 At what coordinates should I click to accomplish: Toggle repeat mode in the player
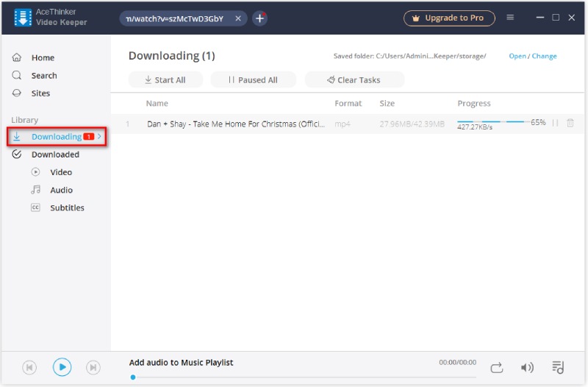pyautogui.click(x=496, y=367)
